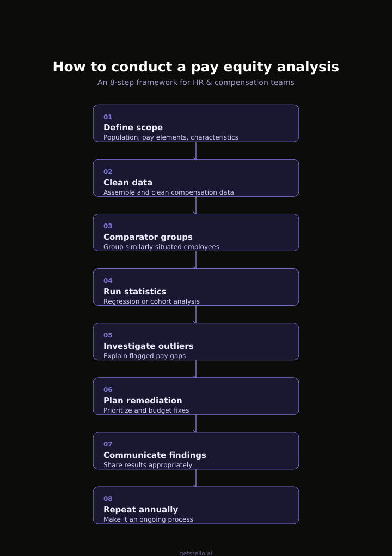Image resolution: width=392 pixels, height=556 pixels.
Task: Choose the 04 Run statistics step
Action: [x=196, y=287]
